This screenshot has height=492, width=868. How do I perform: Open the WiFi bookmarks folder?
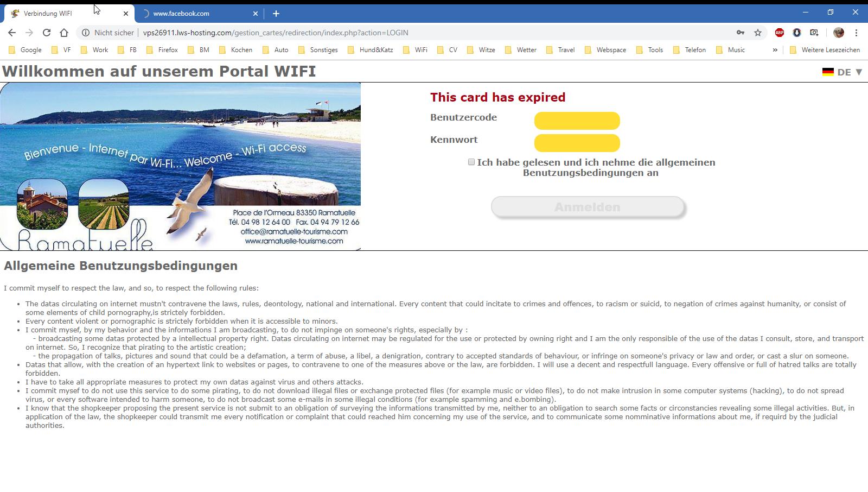(x=415, y=49)
